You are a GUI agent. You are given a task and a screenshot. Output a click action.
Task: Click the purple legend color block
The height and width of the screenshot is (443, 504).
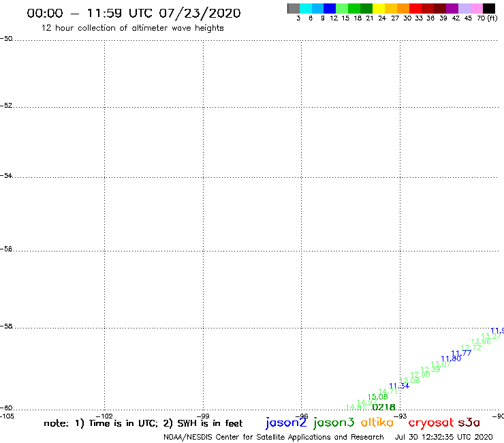click(452, 8)
